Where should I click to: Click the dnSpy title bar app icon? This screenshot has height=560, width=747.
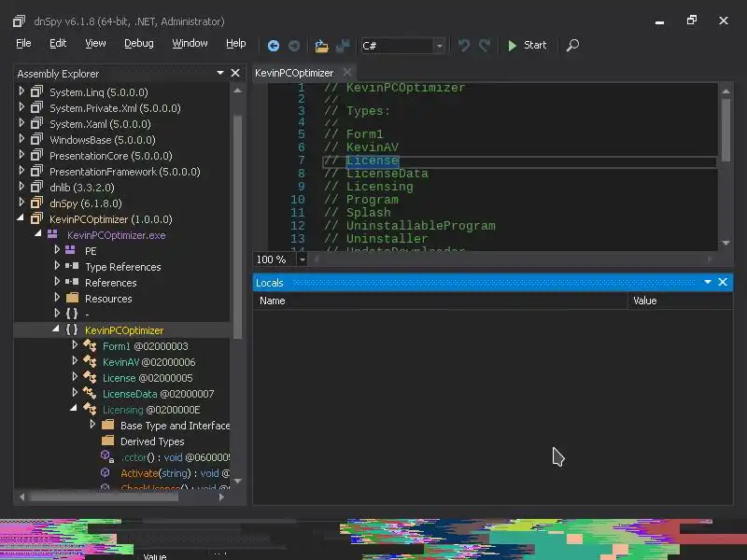[19, 21]
